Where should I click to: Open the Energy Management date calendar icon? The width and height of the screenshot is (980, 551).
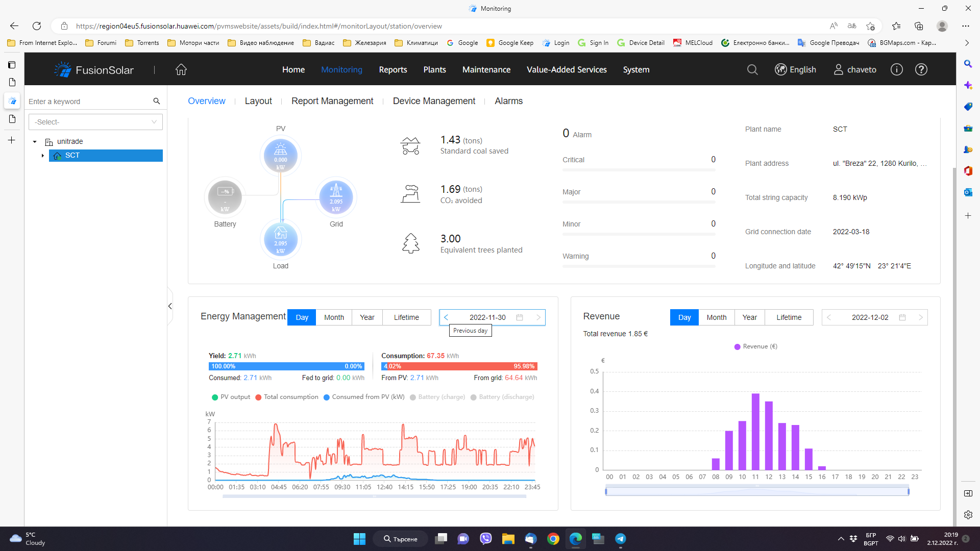tap(520, 317)
